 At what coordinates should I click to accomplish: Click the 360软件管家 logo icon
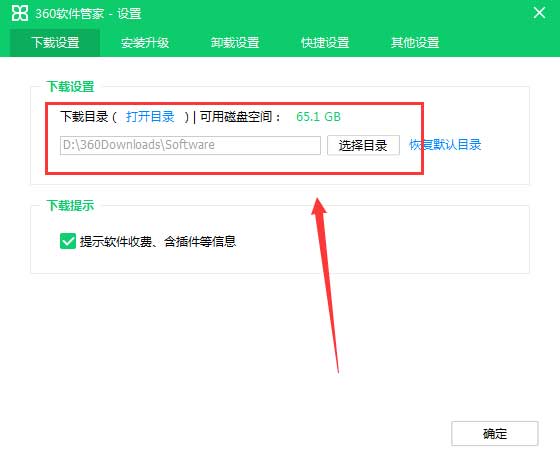pos(20,13)
